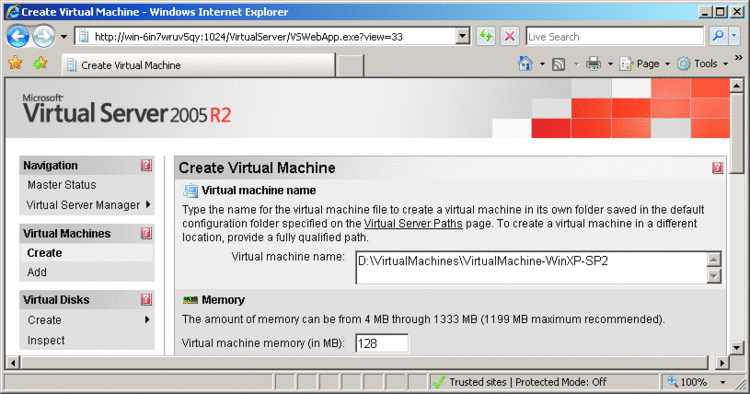This screenshot has width=750, height=394.
Task: Go forward using the browser Forward arrow
Action: [44, 37]
